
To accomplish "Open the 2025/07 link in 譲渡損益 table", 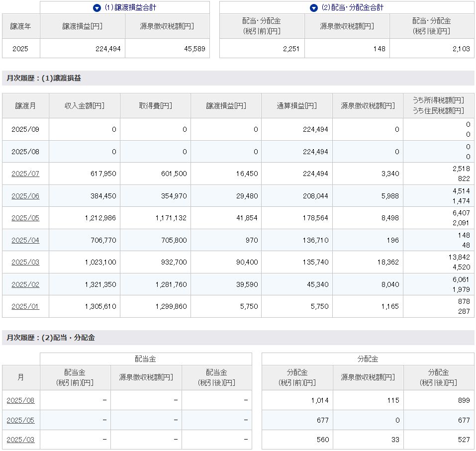I will 25,174.
